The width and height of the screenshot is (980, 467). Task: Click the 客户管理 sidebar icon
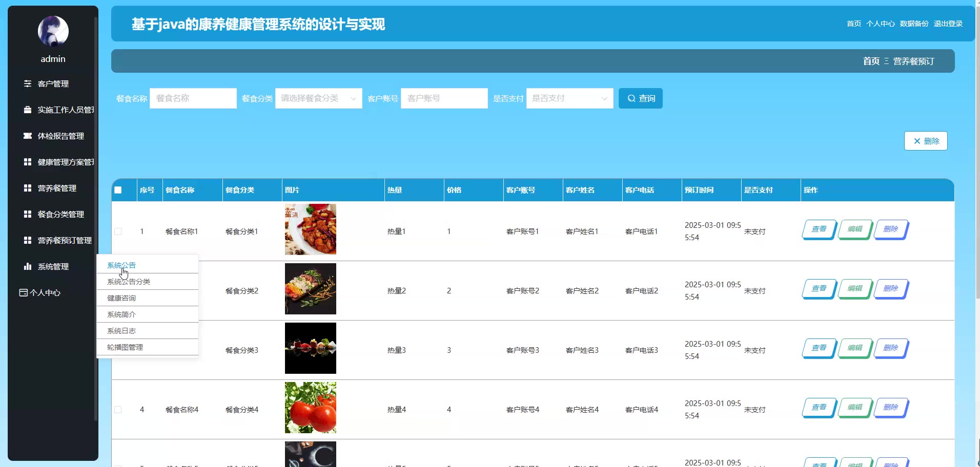[28, 83]
